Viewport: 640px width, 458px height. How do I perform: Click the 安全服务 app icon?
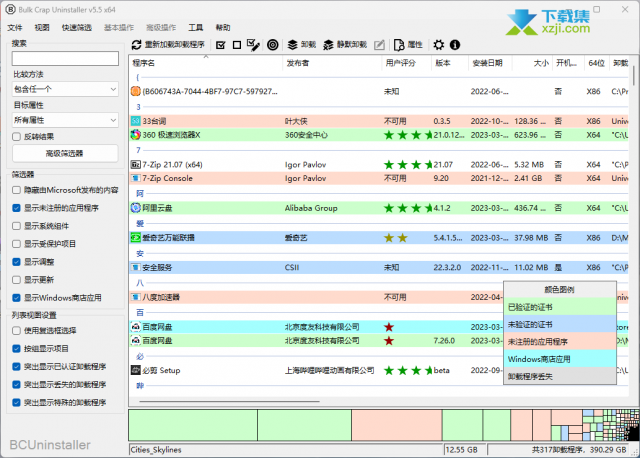click(136, 267)
